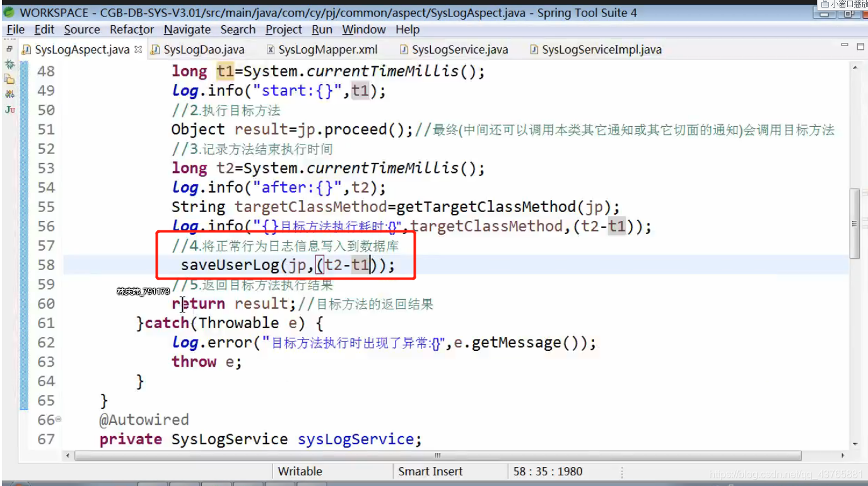Minimize the editor area

pyautogui.click(x=845, y=46)
